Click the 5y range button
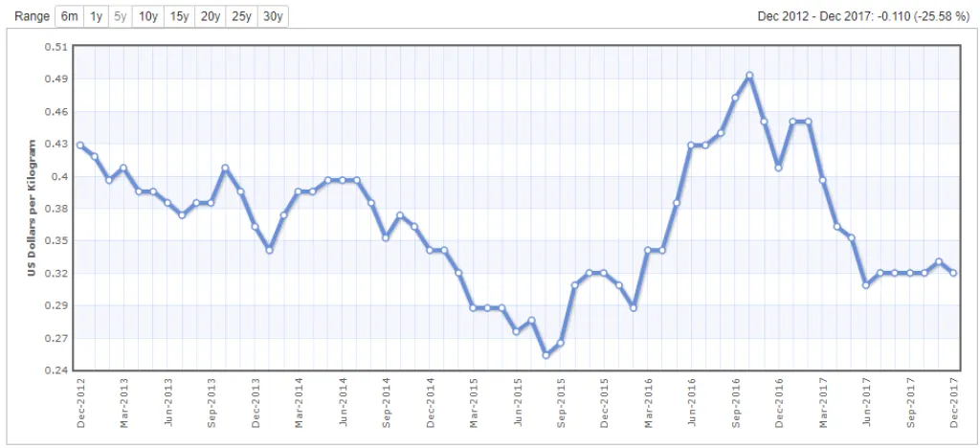Screen dimensions: 980x448 click(121, 16)
